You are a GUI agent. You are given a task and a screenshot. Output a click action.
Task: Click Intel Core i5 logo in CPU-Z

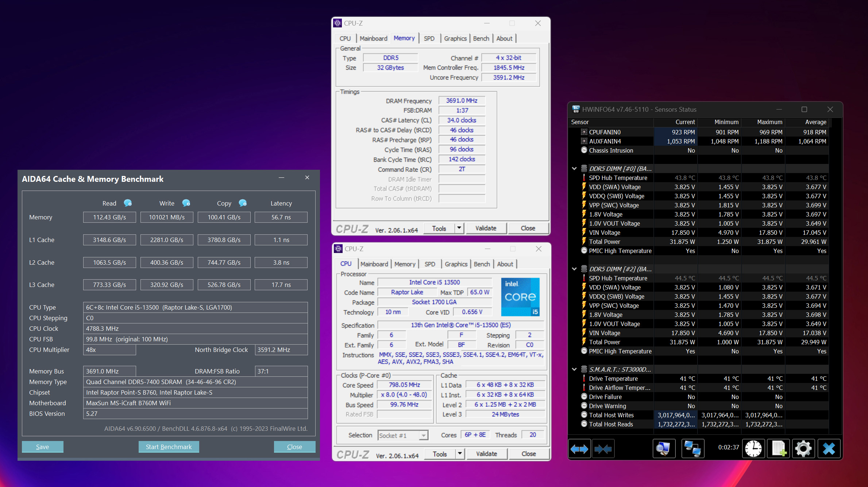click(520, 297)
